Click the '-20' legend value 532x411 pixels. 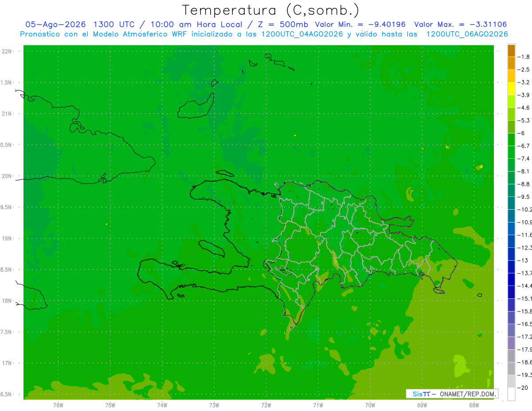523,388
